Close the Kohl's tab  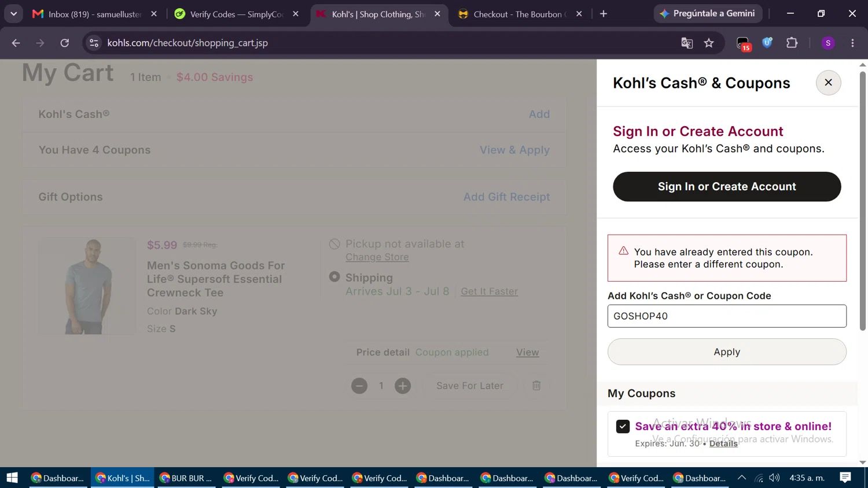coord(437,14)
